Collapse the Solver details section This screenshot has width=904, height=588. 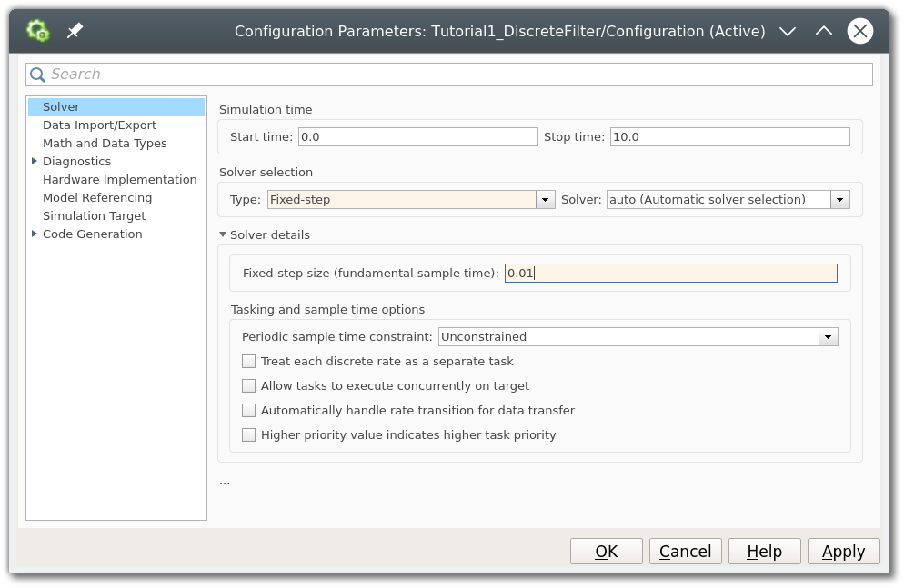point(222,234)
